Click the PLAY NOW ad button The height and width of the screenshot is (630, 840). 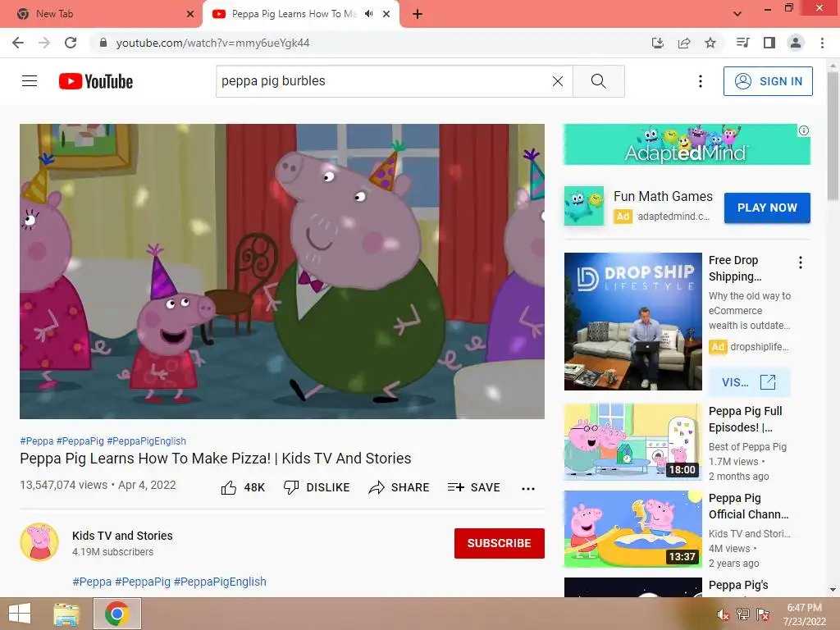[x=767, y=208]
